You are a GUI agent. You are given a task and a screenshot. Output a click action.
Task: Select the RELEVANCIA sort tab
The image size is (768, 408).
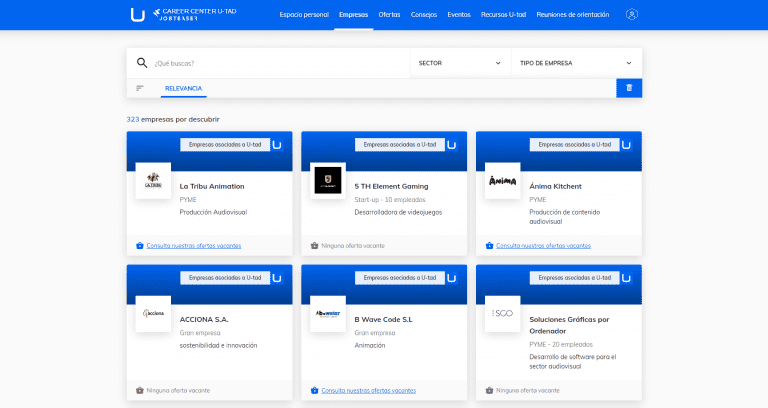click(x=183, y=88)
